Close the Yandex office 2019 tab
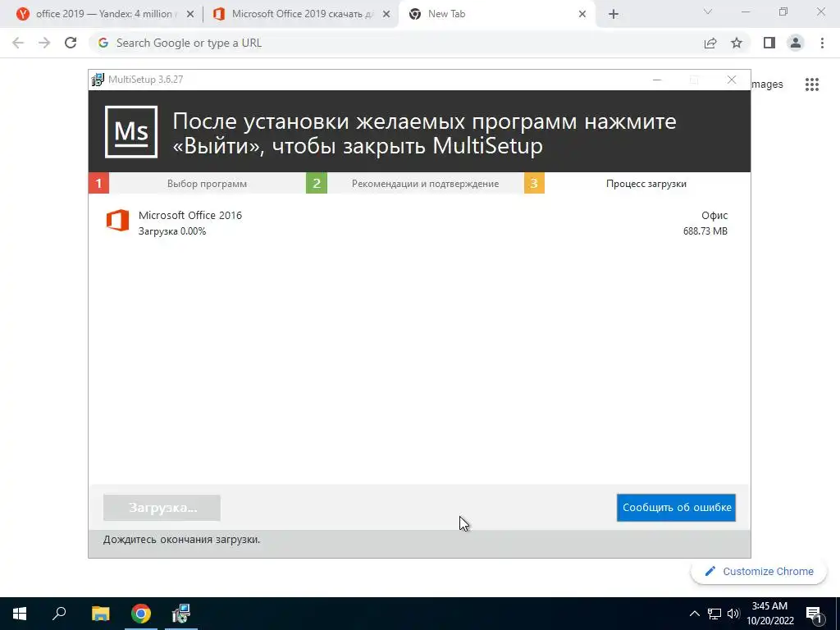The image size is (840, 630). click(190, 15)
